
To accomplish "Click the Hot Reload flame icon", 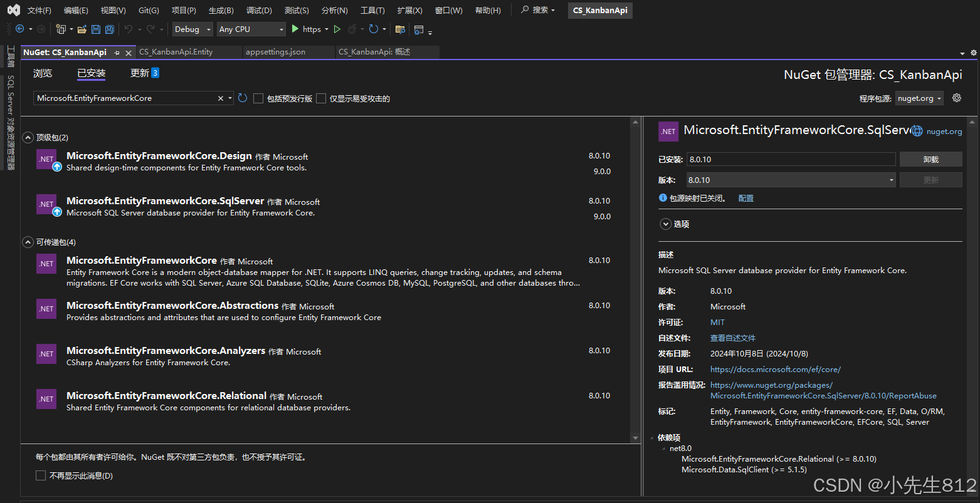I will click(x=352, y=29).
